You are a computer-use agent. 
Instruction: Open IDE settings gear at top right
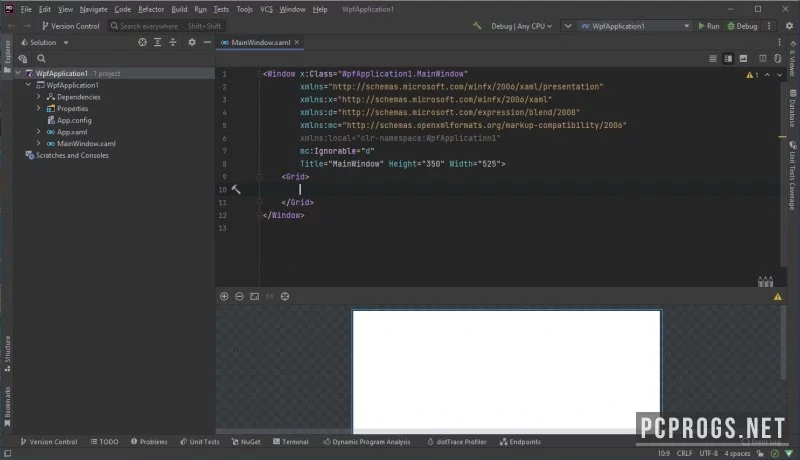tap(789, 25)
